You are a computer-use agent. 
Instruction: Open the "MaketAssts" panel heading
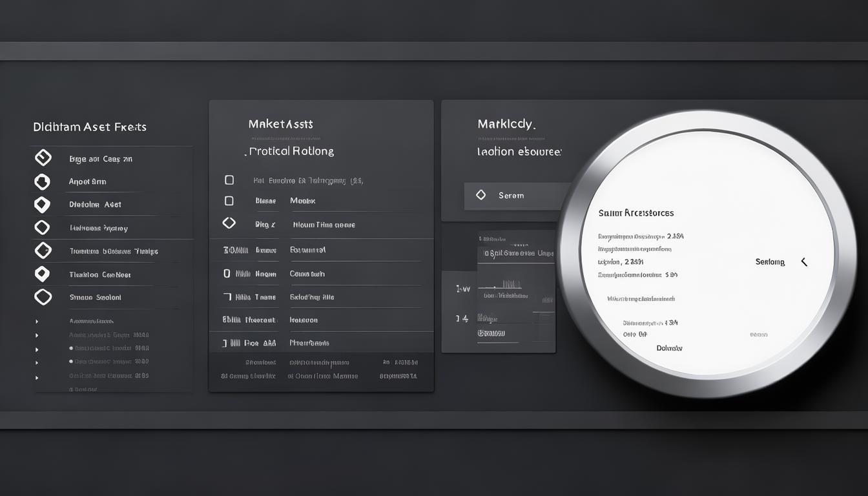point(280,124)
